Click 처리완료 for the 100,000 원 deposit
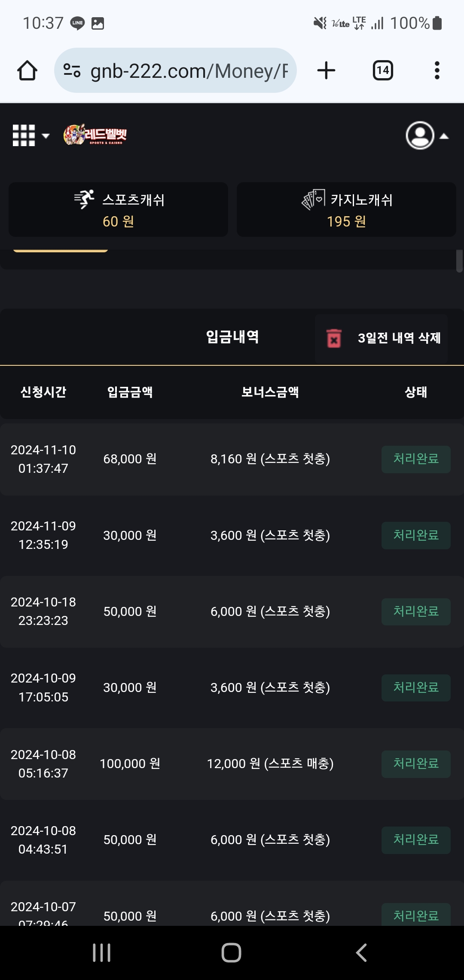Image resolution: width=464 pixels, height=980 pixels. tap(415, 764)
